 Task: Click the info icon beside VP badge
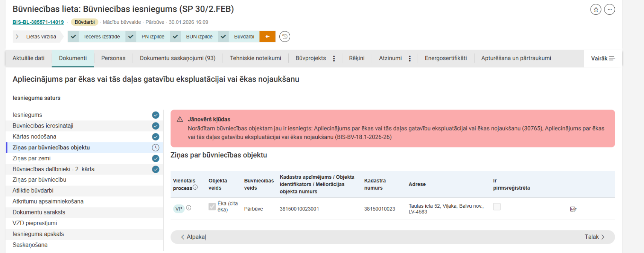point(189,208)
